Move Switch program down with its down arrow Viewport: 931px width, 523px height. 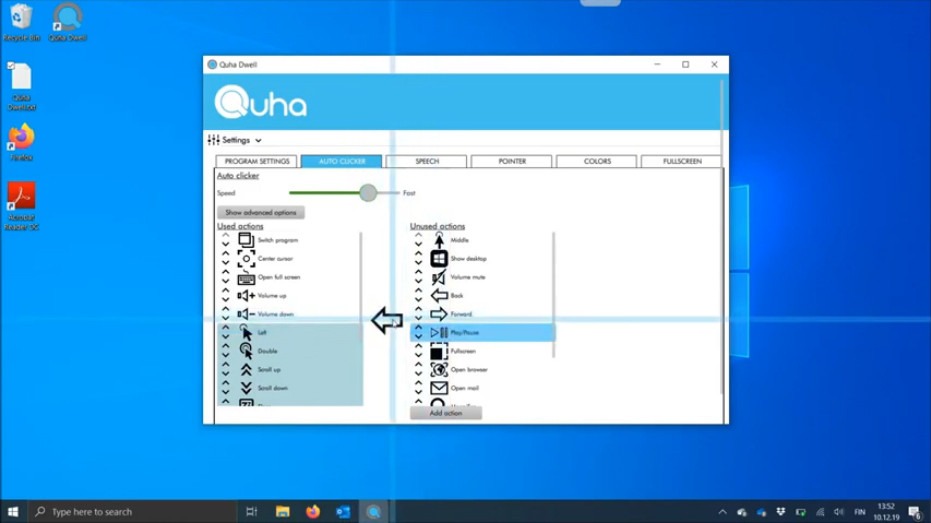pos(226,244)
